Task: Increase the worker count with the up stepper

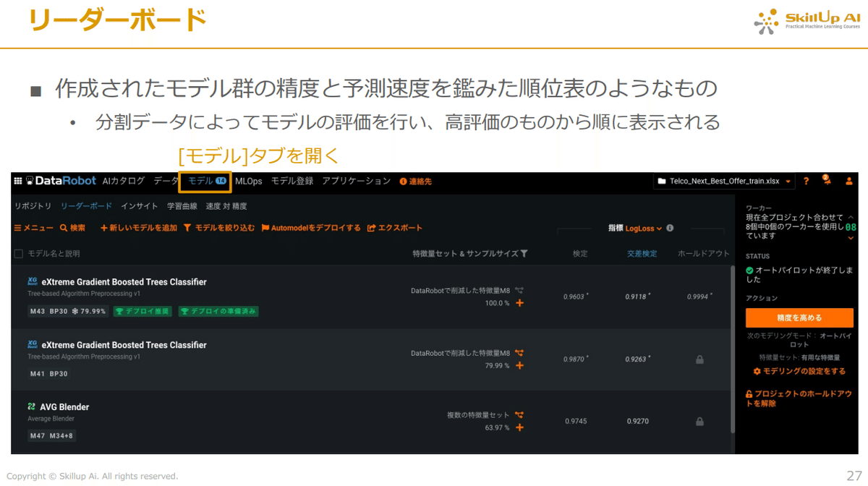Action: point(851,217)
